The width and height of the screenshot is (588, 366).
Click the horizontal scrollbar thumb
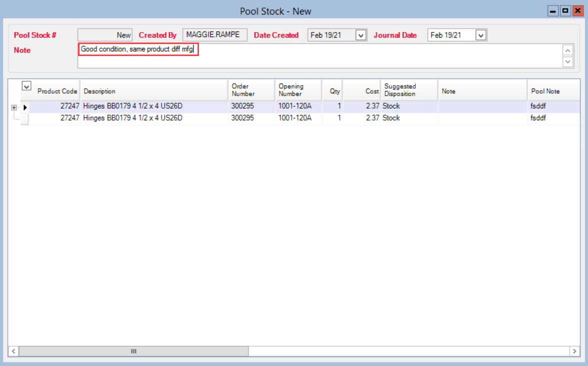point(133,351)
